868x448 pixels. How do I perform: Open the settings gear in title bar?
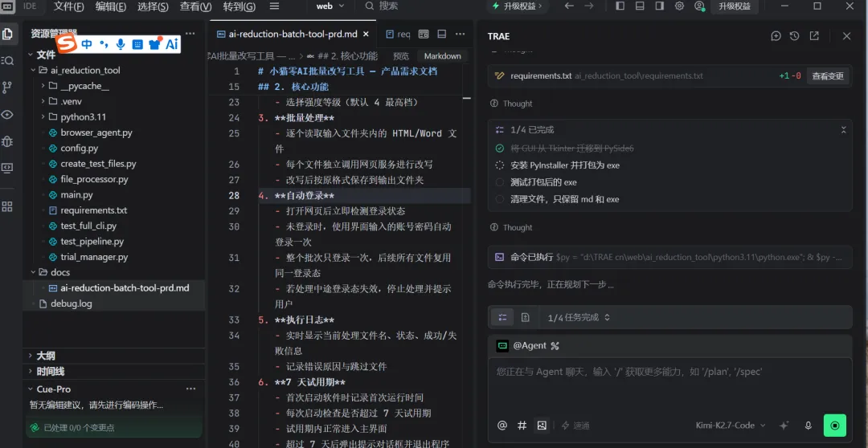pyautogui.click(x=679, y=6)
